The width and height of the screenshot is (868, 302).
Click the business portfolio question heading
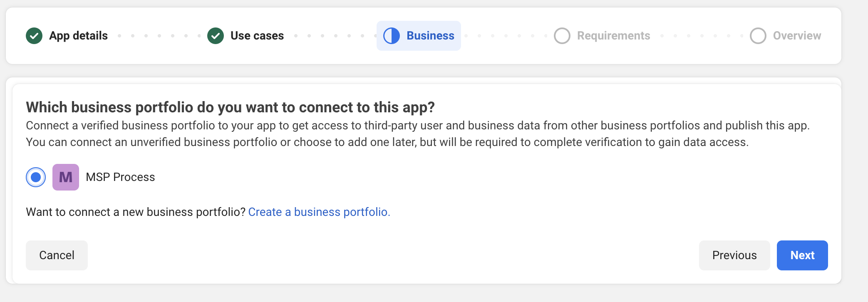coord(230,107)
